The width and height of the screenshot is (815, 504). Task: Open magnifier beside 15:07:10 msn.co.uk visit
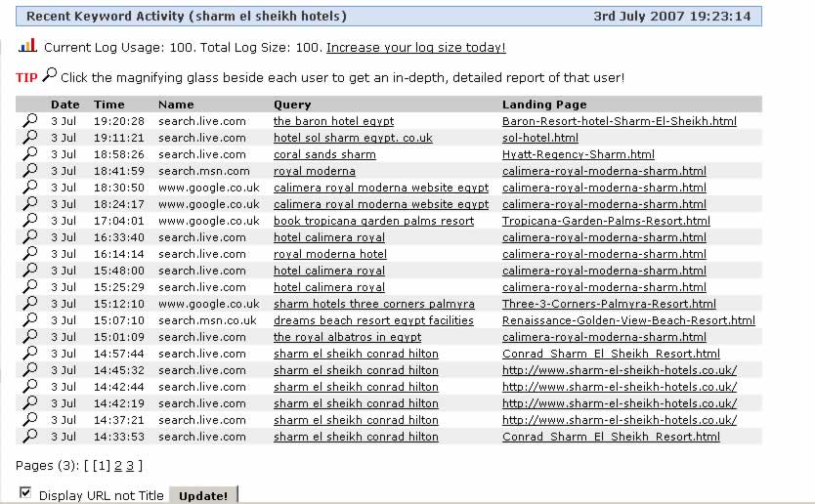click(x=30, y=320)
